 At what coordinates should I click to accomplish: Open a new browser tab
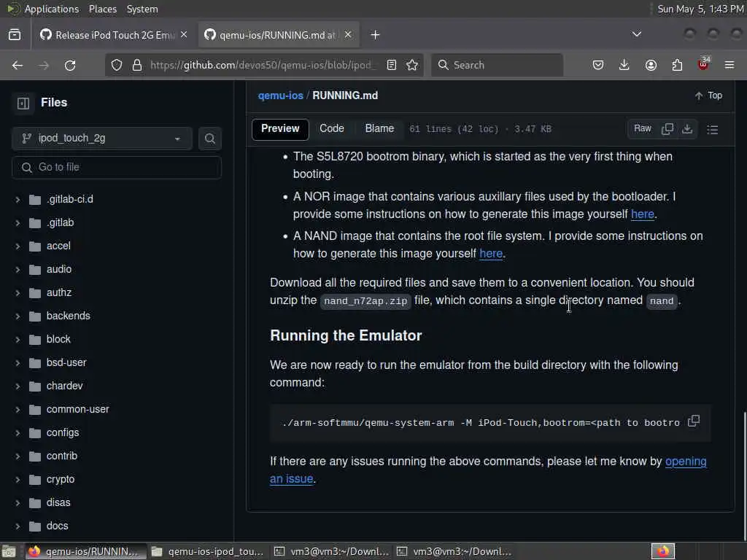click(376, 35)
